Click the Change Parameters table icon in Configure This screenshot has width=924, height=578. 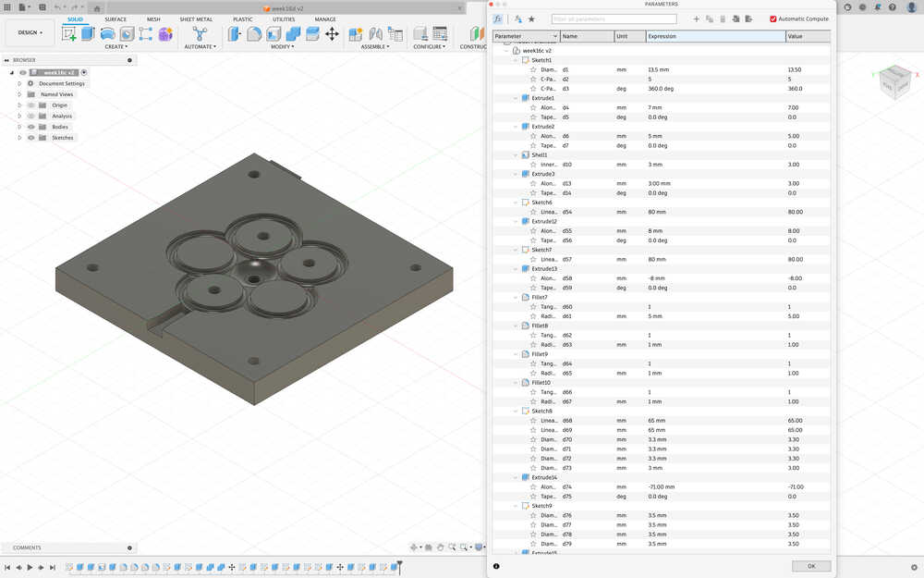440,33
